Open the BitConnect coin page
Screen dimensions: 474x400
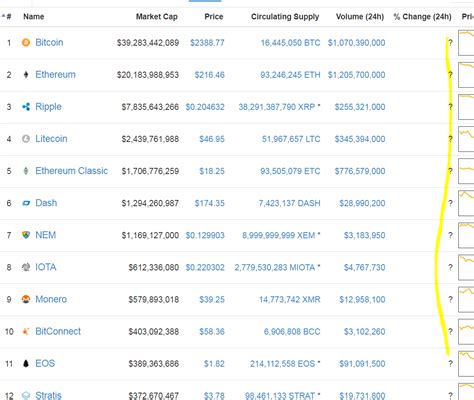tap(58, 331)
